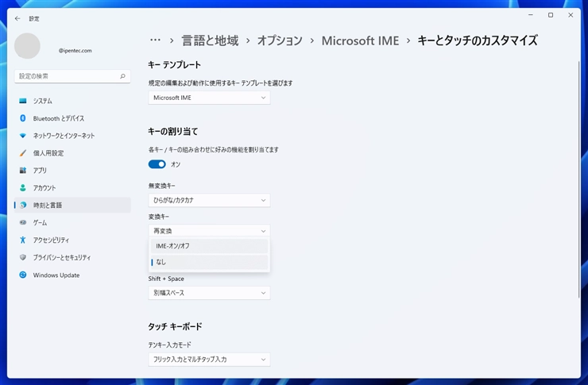588x385 pixels.
Task: Go to 言語と地域 breadcrumb
Action: coord(210,40)
